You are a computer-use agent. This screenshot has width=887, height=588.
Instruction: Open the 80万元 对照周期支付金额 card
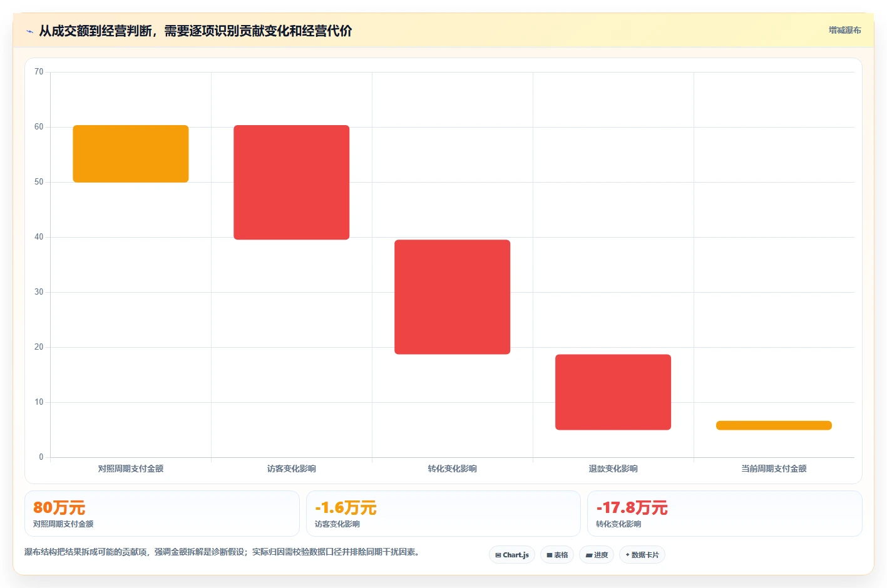coord(162,514)
